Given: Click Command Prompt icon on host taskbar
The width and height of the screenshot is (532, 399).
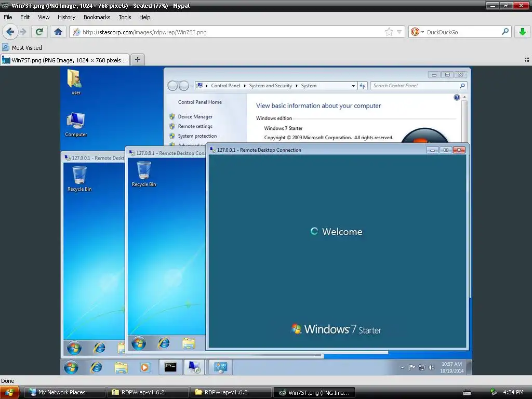Looking at the screenshot, I should coord(170,367).
